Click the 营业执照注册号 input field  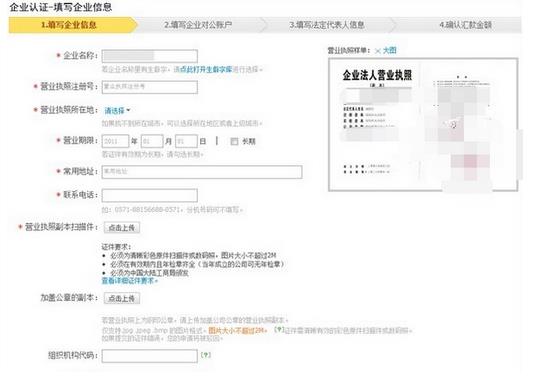point(150,87)
